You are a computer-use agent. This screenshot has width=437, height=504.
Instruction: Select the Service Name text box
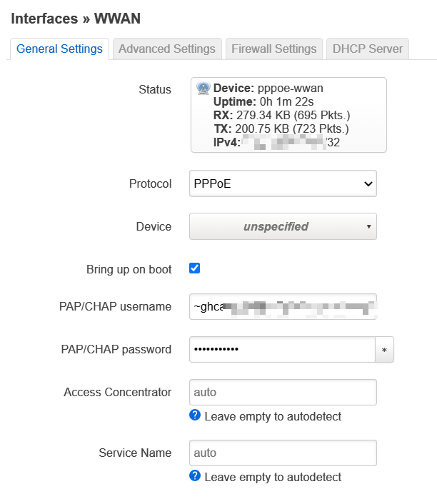tap(283, 453)
